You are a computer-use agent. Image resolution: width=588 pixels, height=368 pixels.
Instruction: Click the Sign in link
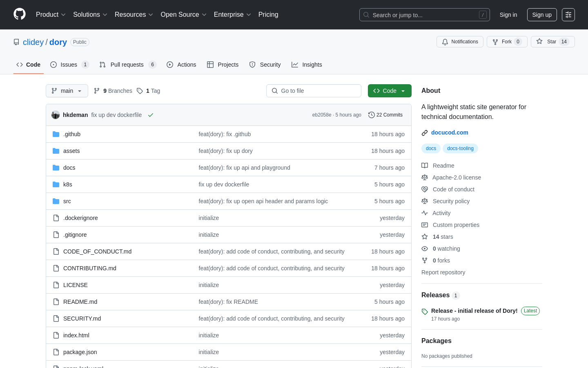tap(508, 15)
